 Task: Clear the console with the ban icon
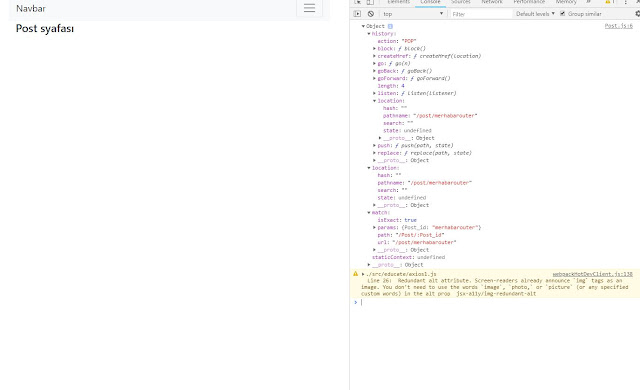click(371, 13)
